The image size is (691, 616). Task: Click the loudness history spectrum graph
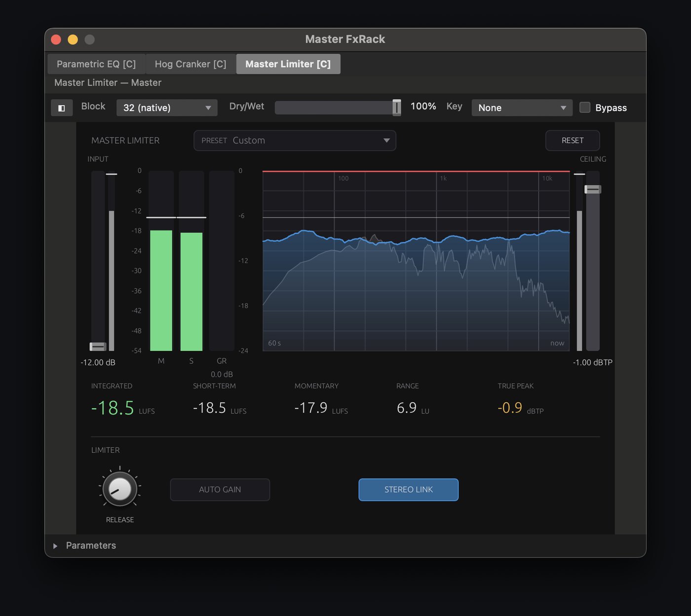(x=416, y=261)
